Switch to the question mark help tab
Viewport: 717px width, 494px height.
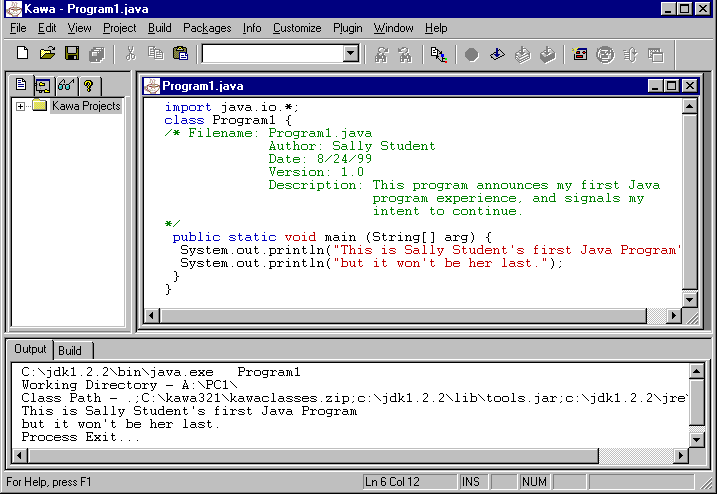88,86
